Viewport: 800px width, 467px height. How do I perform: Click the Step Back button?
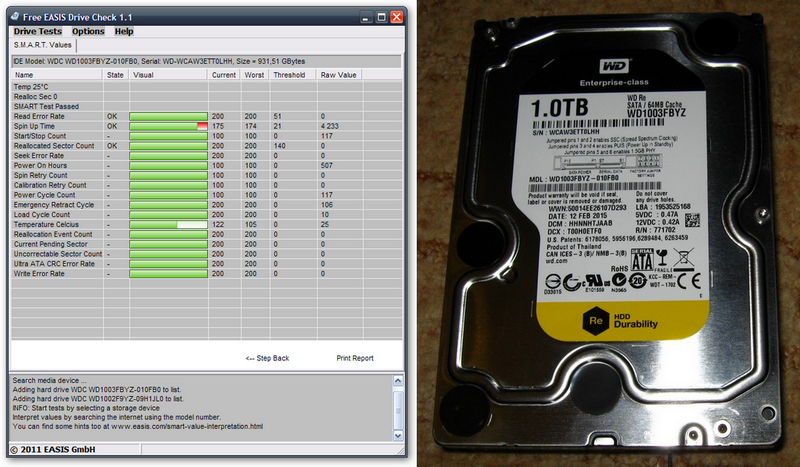click(267, 358)
